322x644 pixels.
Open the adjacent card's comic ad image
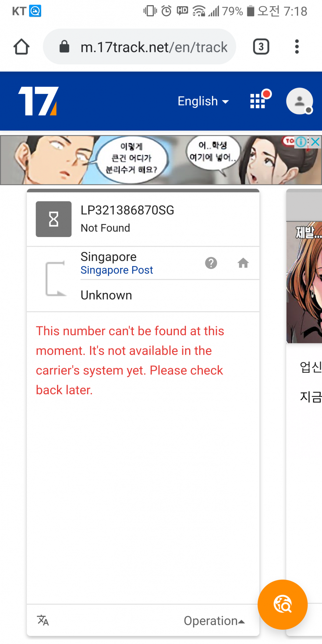coord(304,282)
